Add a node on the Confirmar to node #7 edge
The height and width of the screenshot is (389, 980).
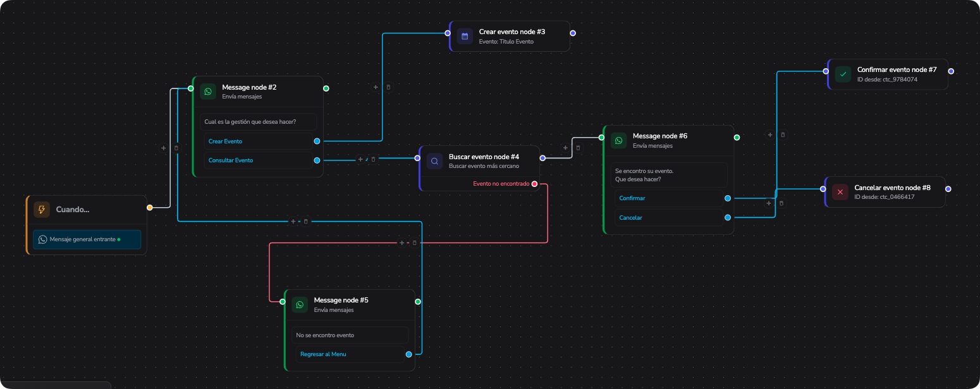click(x=770, y=135)
